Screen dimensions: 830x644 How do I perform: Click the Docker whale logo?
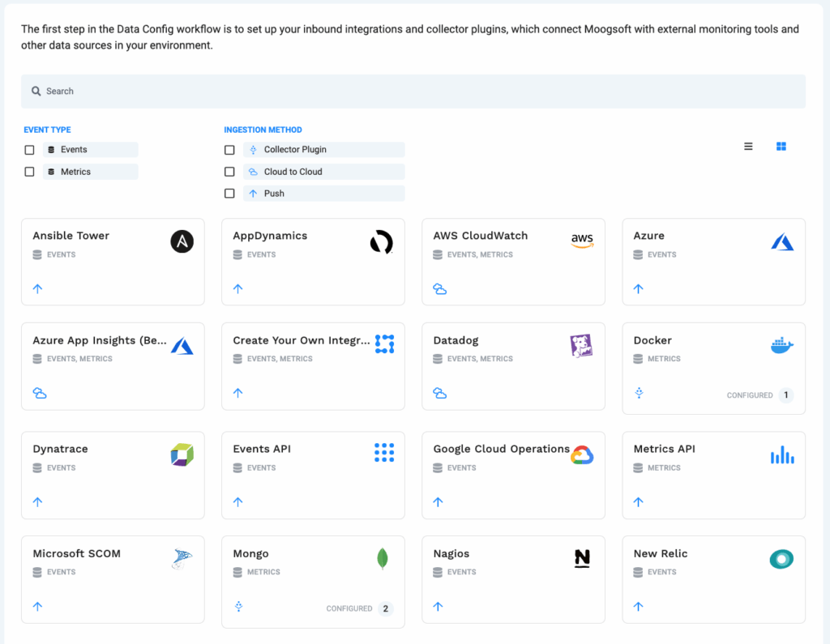(782, 346)
